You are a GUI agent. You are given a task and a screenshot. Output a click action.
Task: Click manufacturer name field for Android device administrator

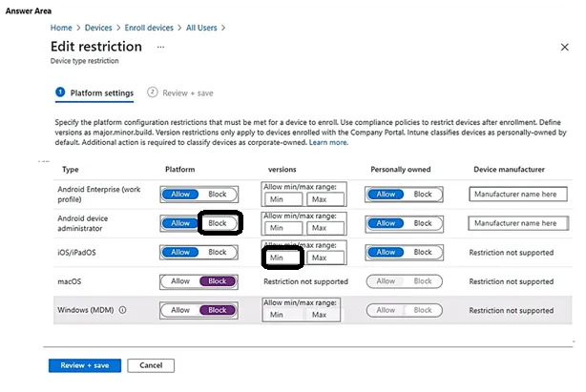(x=518, y=223)
